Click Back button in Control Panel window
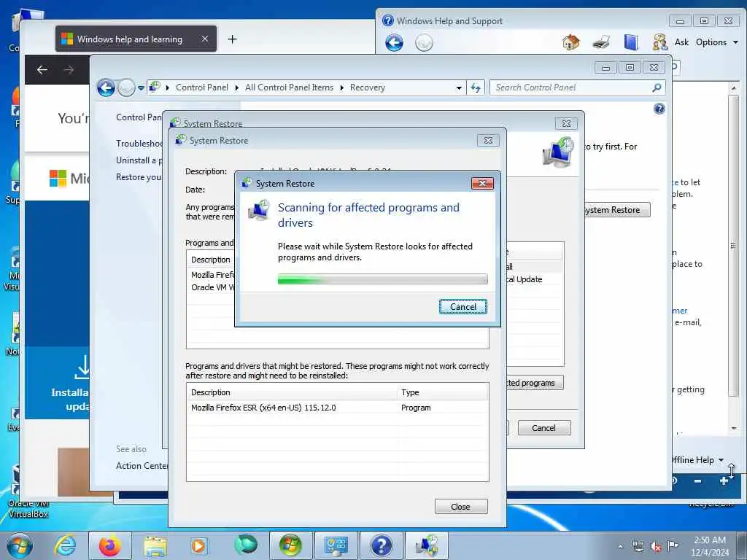 tap(106, 87)
